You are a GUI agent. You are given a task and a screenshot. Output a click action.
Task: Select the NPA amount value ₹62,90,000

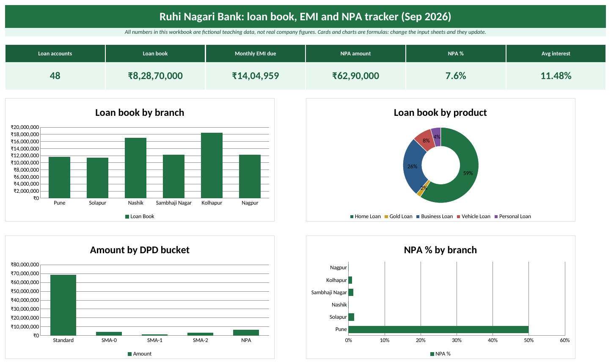355,76
